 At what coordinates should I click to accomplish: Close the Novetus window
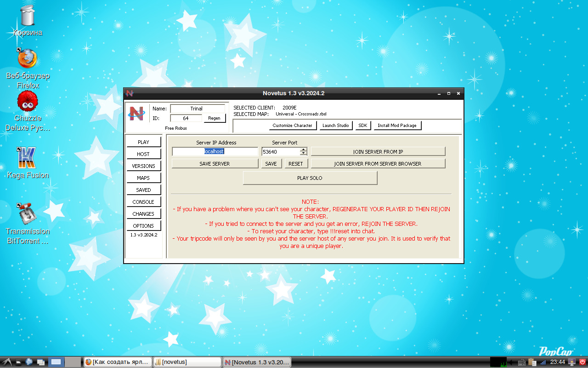[x=458, y=93]
